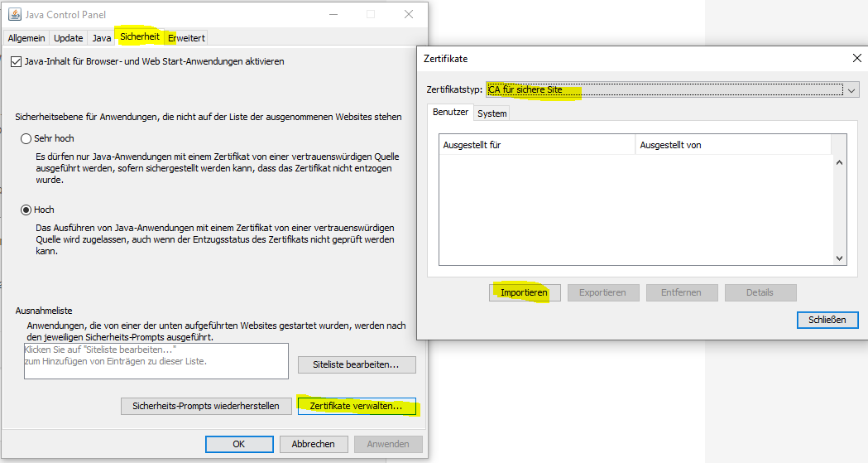Screen dimensions: 868x463
Task: Click the Exportieren button
Action: pyautogui.click(x=602, y=292)
